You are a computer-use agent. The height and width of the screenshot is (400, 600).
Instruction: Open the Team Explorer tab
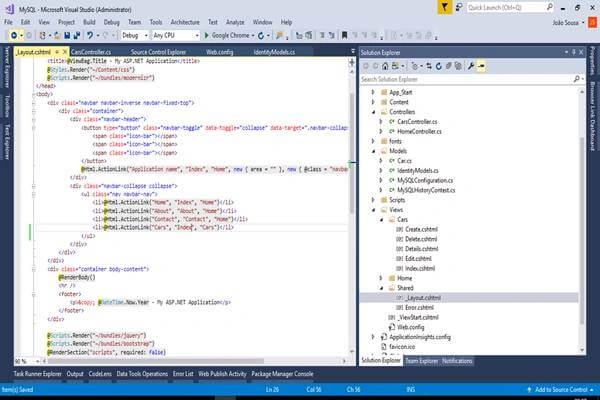pyautogui.click(x=421, y=361)
